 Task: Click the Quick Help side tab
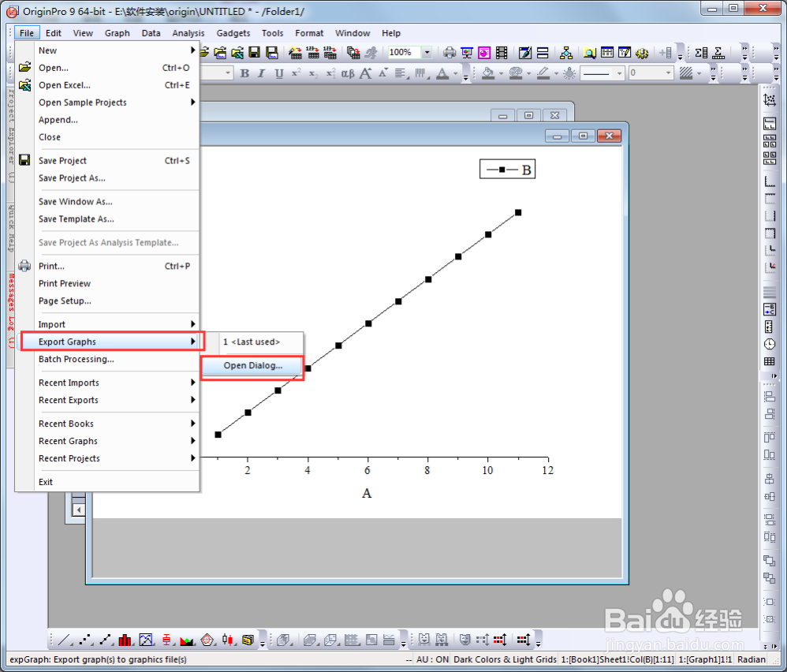coord(11,227)
